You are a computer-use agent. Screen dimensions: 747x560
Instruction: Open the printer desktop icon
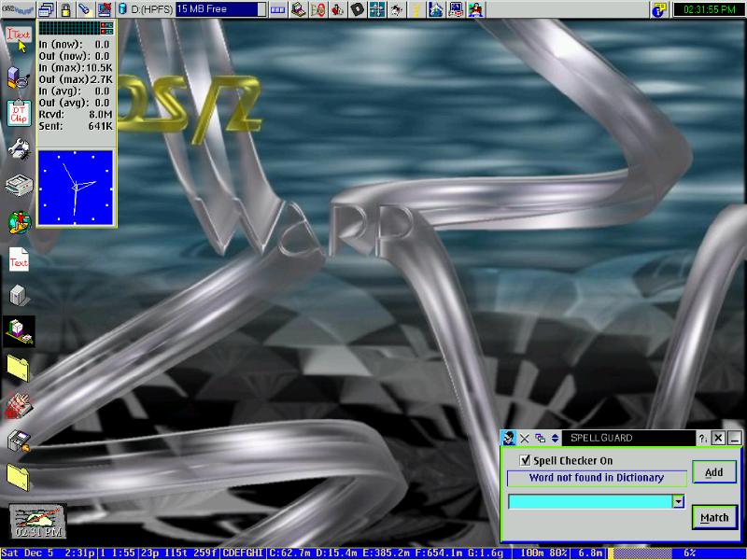click(19, 185)
